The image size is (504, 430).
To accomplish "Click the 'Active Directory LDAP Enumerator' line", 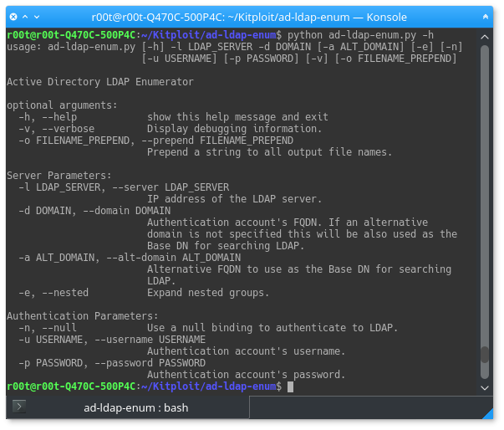I will pyautogui.click(x=100, y=82).
